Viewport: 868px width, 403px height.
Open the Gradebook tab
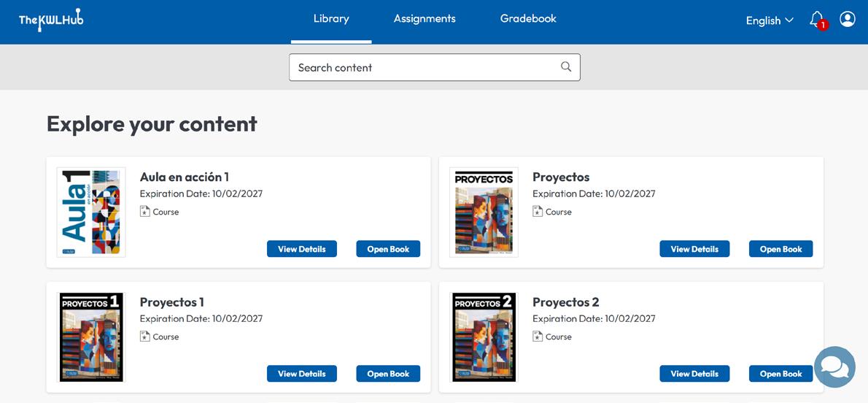pos(528,19)
